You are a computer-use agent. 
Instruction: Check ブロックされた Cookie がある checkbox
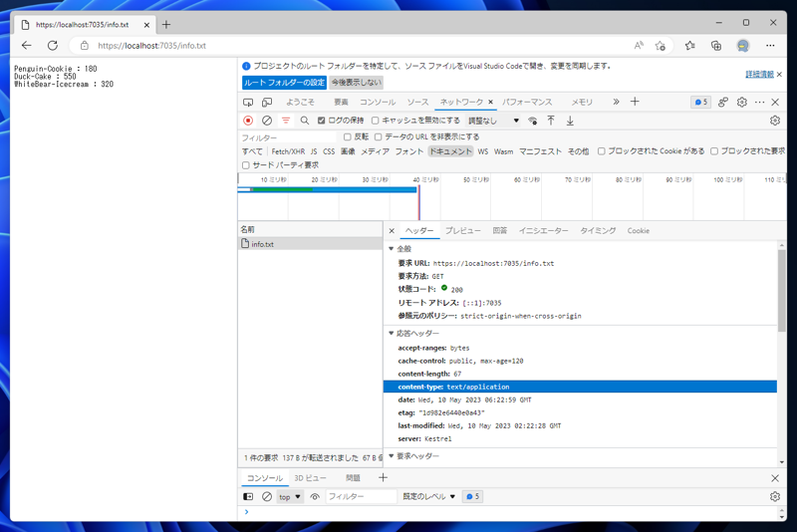[x=602, y=150]
